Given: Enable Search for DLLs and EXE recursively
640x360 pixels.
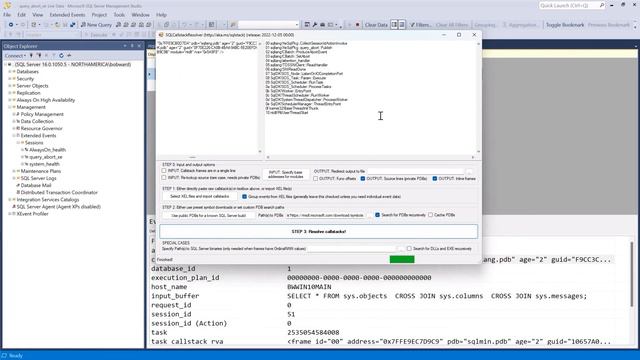Looking at the screenshot, I should 409,249.
